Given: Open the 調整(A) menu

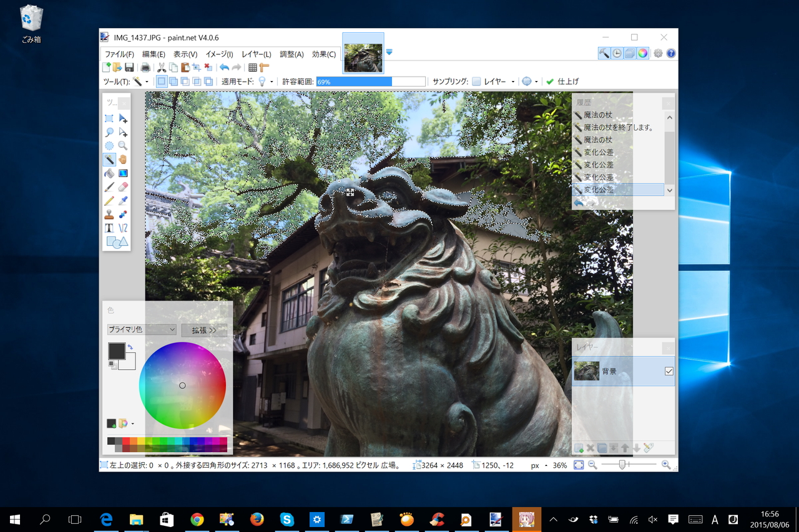Looking at the screenshot, I should click(x=292, y=54).
